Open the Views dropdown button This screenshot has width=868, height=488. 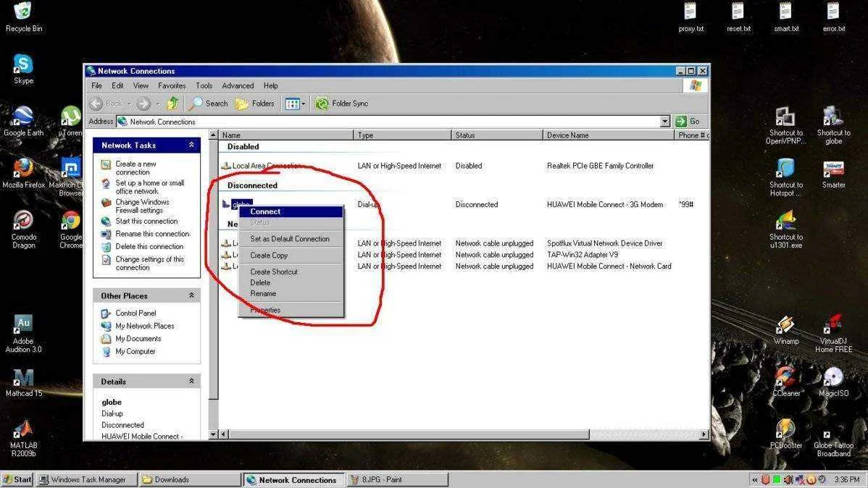coord(295,104)
